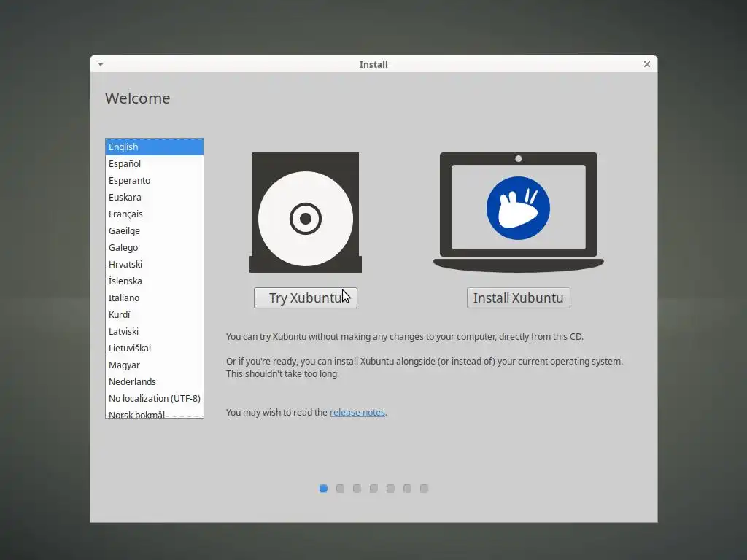This screenshot has height=560, width=747.
Task: Click the CD disc Try Xubuntu icon
Action: pyautogui.click(x=306, y=212)
